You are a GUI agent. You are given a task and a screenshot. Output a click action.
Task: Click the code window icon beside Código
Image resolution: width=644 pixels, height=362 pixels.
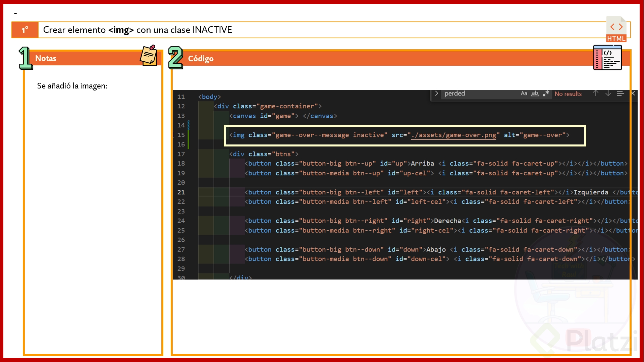click(607, 58)
